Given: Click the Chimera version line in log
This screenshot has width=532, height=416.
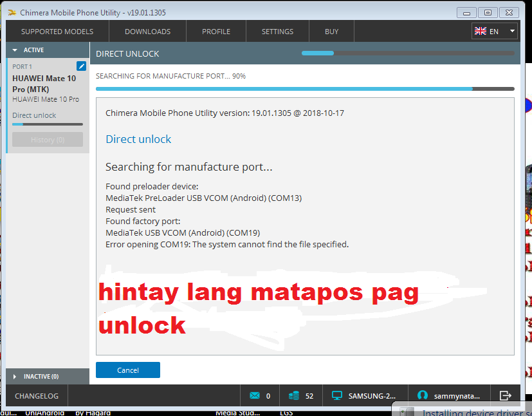Looking at the screenshot, I should pos(225,113).
